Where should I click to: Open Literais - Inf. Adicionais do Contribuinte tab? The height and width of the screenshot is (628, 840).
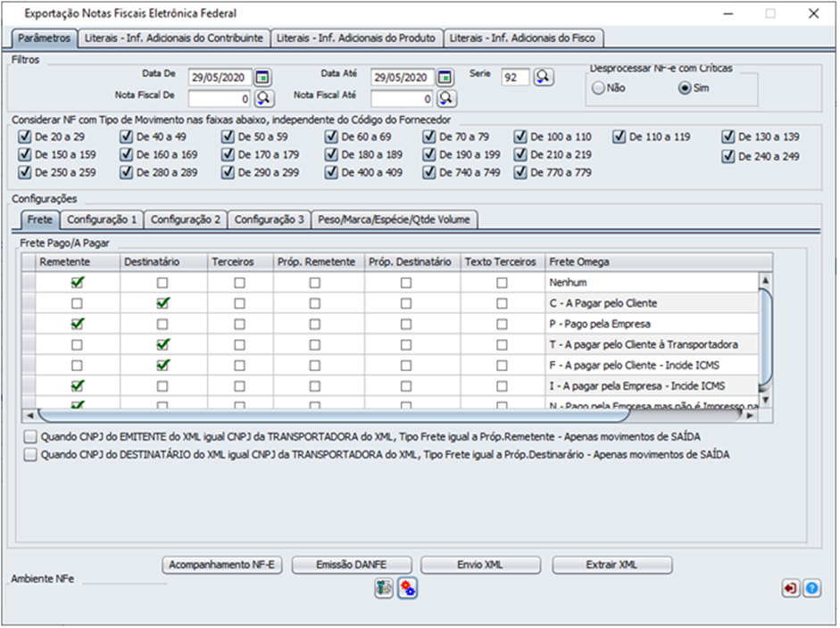[174, 38]
